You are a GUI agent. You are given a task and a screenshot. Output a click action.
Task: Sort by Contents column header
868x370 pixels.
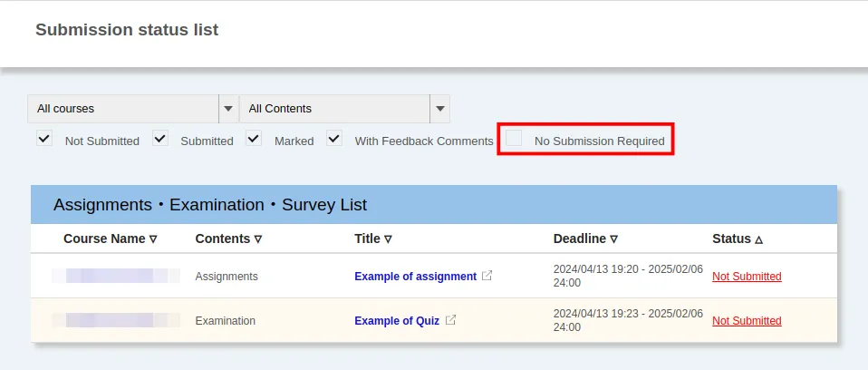(x=228, y=239)
